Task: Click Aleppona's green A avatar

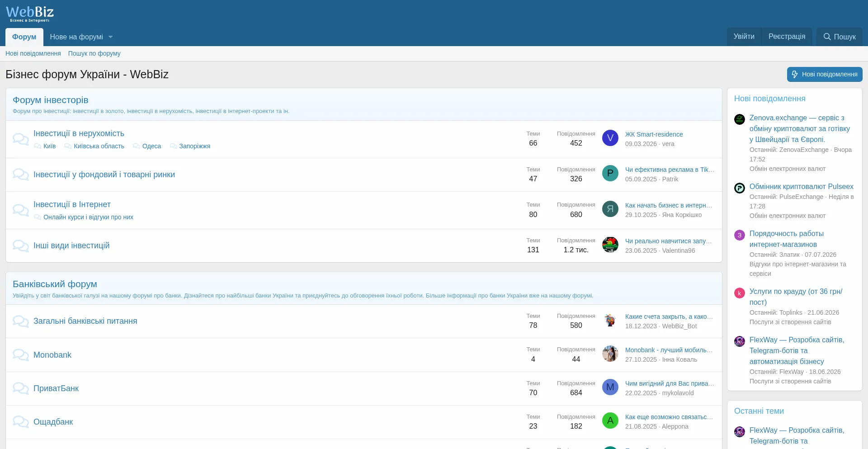Action: tap(610, 421)
